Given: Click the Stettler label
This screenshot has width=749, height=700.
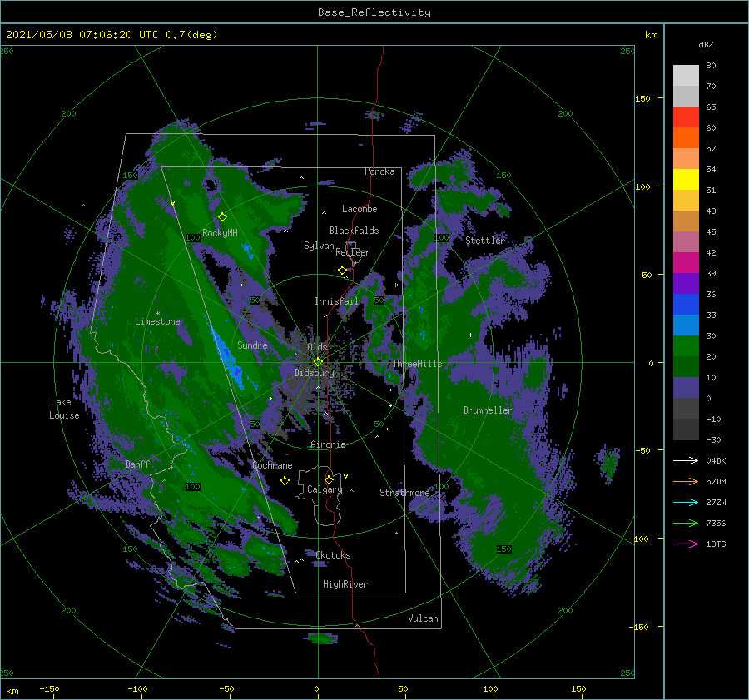Looking at the screenshot, I should [x=485, y=241].
